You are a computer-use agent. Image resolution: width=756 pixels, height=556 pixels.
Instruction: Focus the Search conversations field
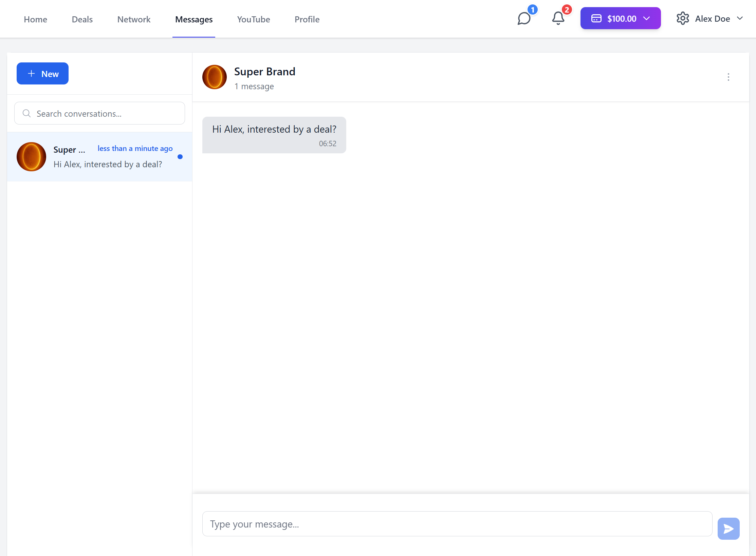click(x=99, y=113)
